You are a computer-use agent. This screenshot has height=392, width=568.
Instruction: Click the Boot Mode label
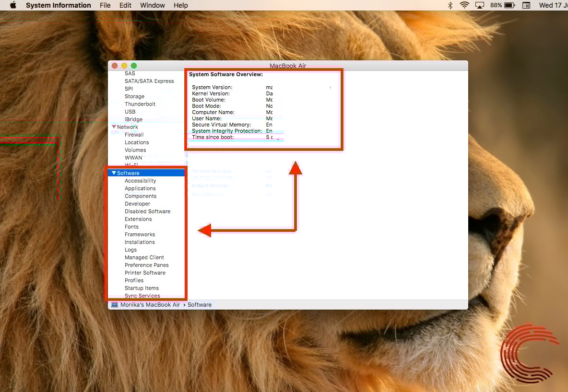tap(206, 106)
